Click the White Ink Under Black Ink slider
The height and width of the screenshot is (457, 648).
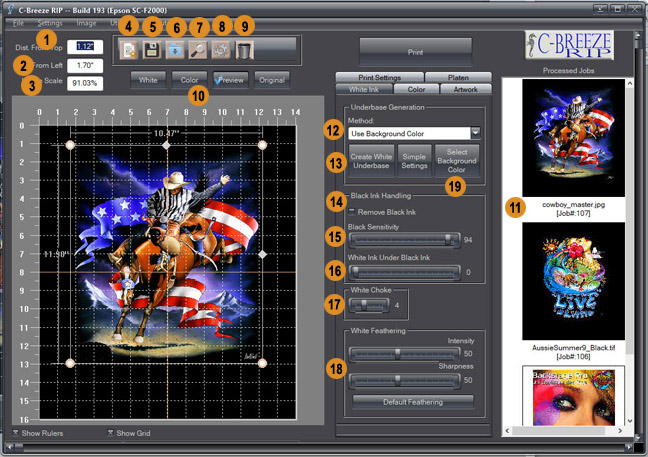pyautogui.click(x=404, y=272)
